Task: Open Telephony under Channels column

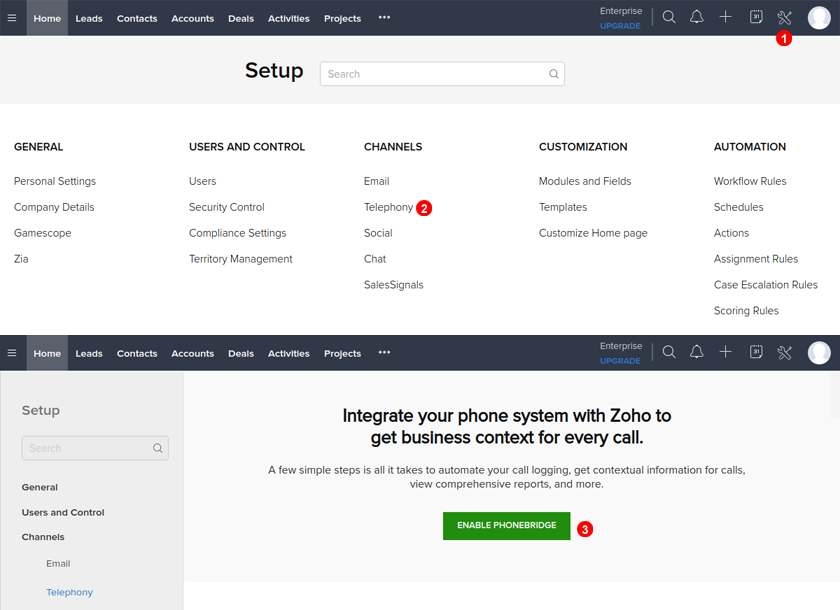Action: [388, 207]
